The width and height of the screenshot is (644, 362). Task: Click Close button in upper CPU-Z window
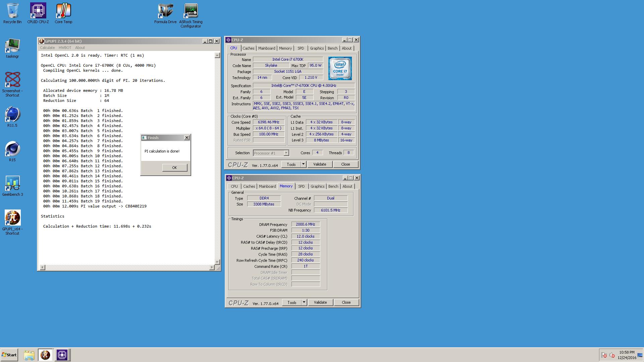(x=345, y=164)
